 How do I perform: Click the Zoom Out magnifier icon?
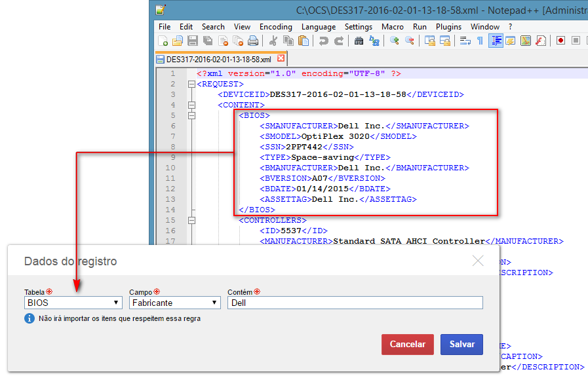point(410,41)
